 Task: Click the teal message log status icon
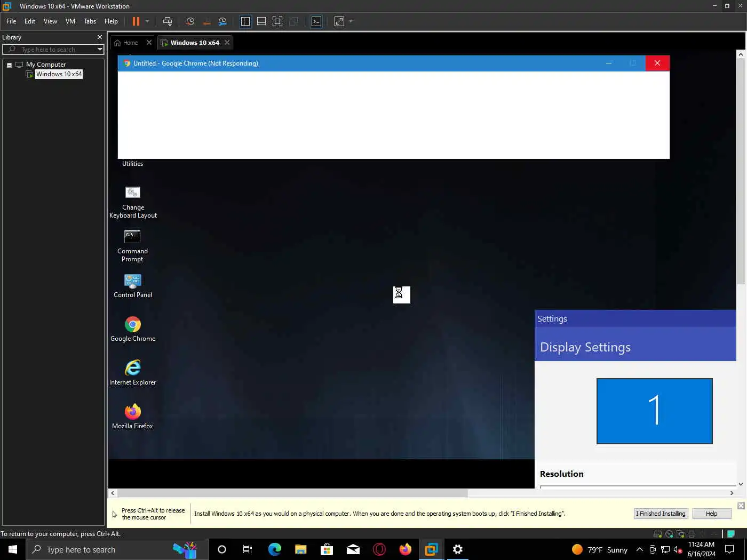[731, 534]
